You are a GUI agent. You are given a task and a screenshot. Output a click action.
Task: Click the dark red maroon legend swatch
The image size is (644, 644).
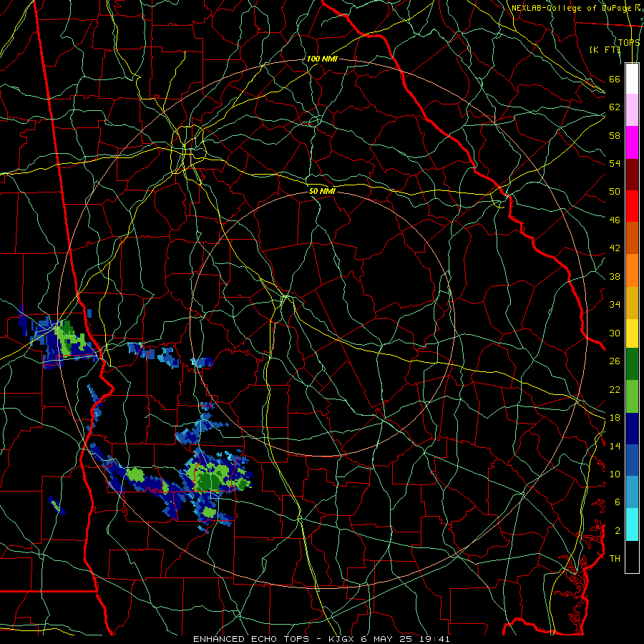[x=632, y=174]
